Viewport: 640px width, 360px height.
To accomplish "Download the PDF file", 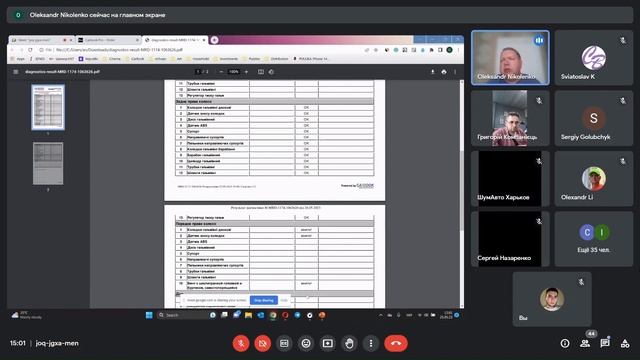I will 433,72.
